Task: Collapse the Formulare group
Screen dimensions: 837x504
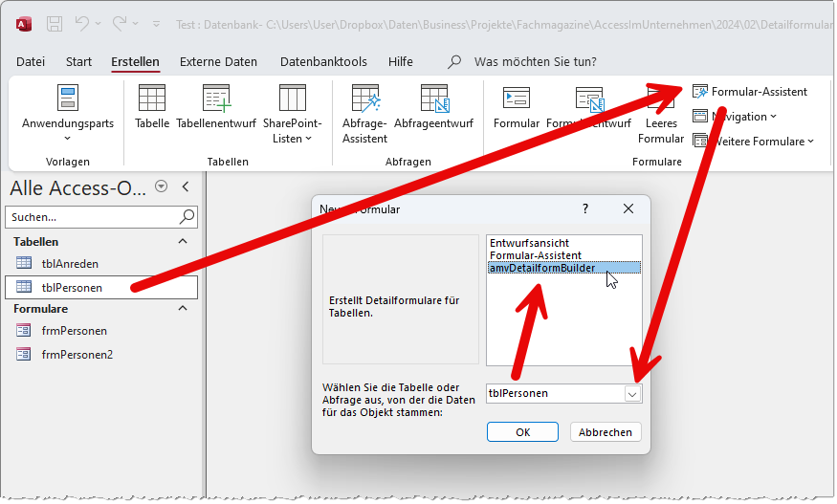Action: click(x=183, y=308)
